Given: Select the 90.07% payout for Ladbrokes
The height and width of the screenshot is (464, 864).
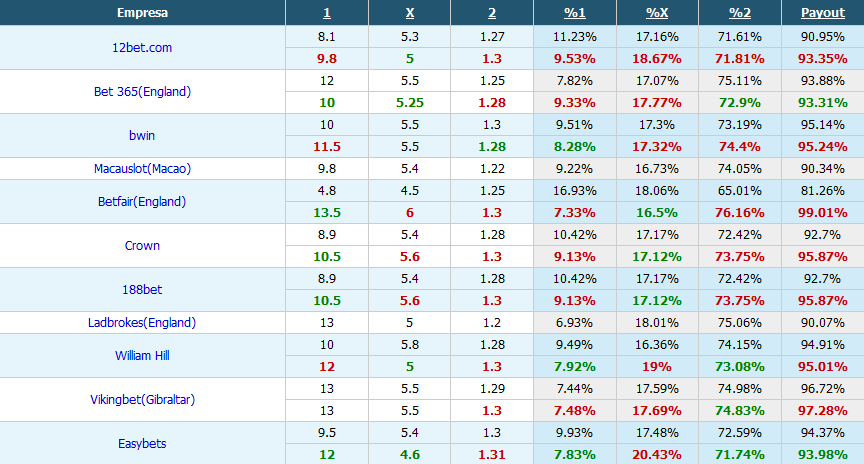Looking at the screenshot, I should pos(823,323).
